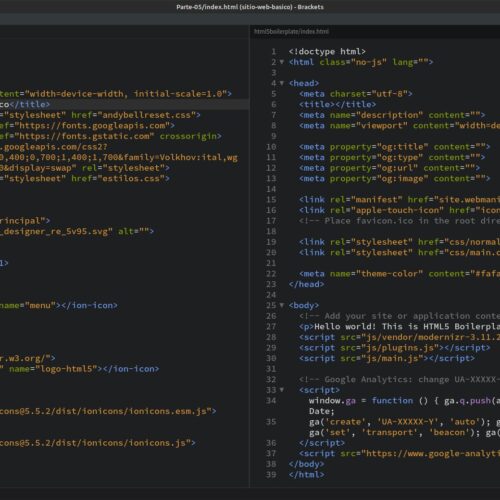Click the doctype html declaration
The height and width of the screenshot is (500, 500).
(327, 52)
